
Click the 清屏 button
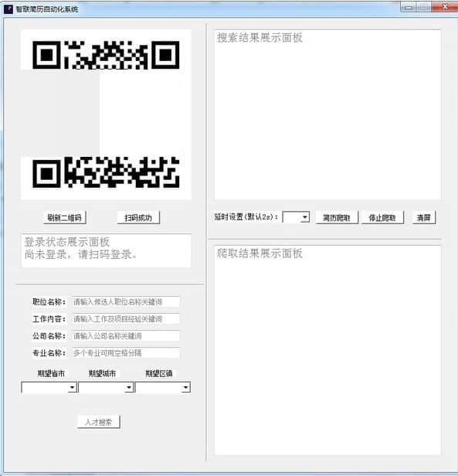[x=424, y=217]
